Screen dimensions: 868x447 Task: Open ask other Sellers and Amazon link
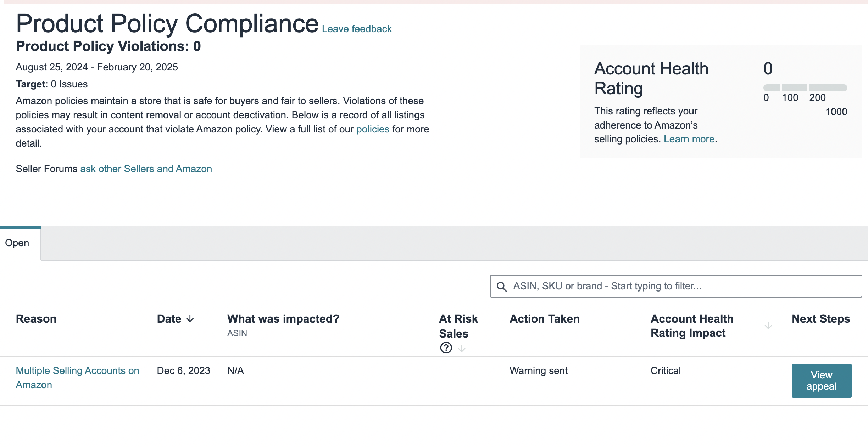(146, 169)
